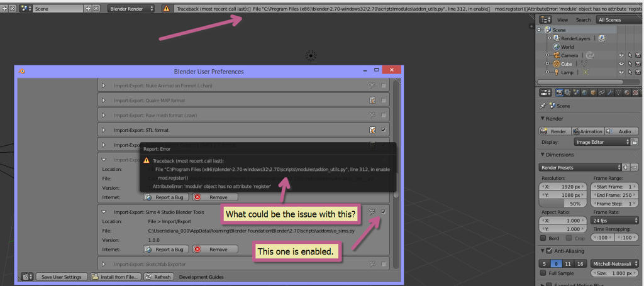Toggle the Bord render border checkbox

coord(543,238)
